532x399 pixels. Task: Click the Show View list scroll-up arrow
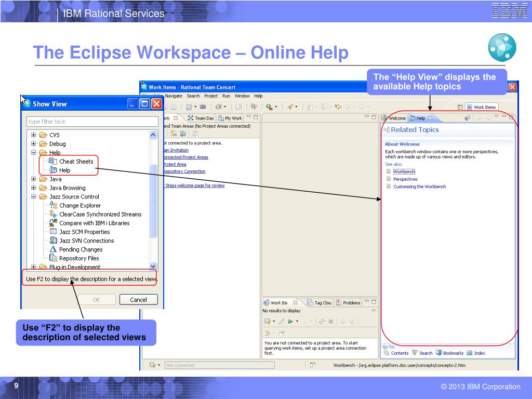click(x=153, y=135)
